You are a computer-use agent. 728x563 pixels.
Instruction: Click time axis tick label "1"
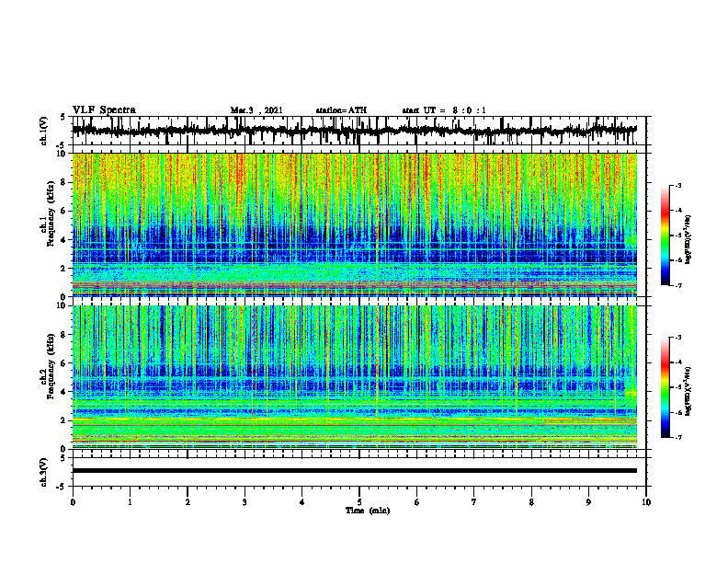(130, 502)
